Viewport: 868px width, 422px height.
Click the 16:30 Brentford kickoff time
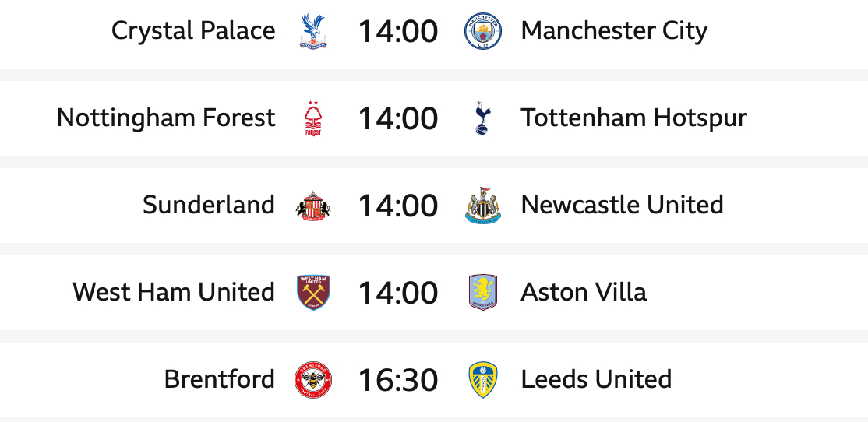398,380
